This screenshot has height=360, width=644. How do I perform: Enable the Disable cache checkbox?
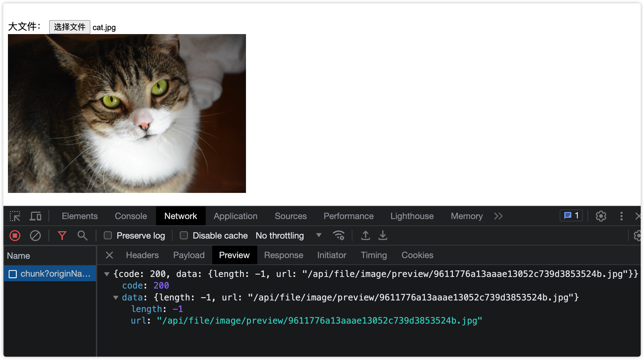(x=184, y=235)
